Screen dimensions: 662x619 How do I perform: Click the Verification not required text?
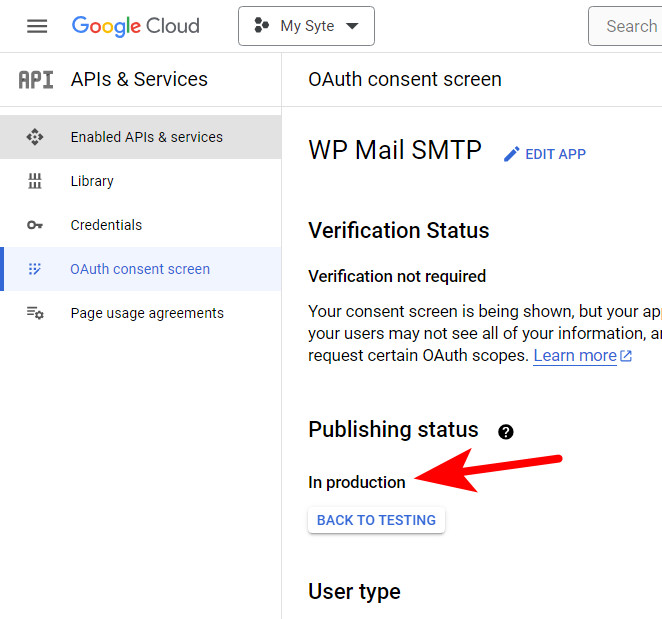pyautogui.click(x=397, y=276)
